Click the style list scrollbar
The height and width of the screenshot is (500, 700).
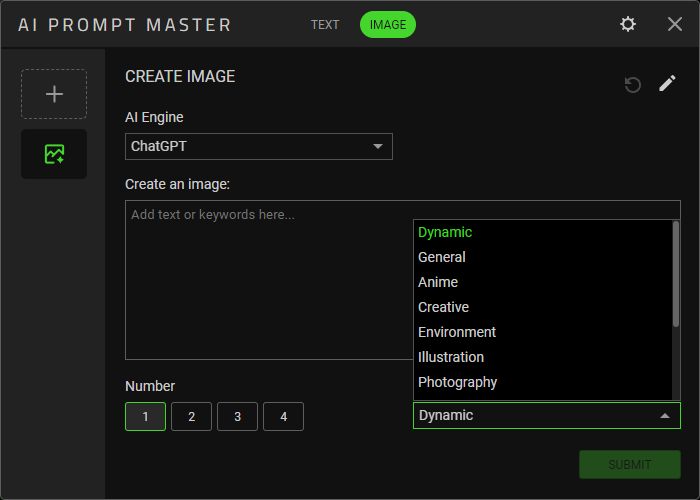tap(676, 275)
